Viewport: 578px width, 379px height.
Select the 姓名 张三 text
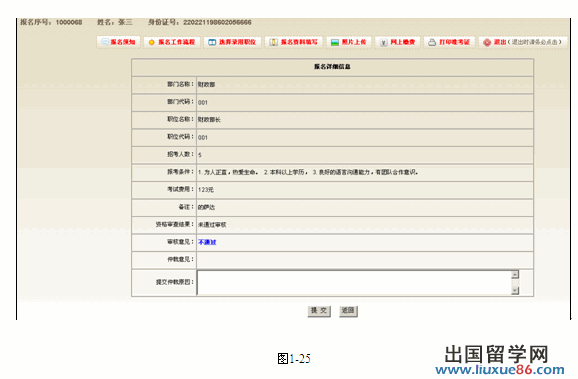pyautogui.click(x=115, y=22)
